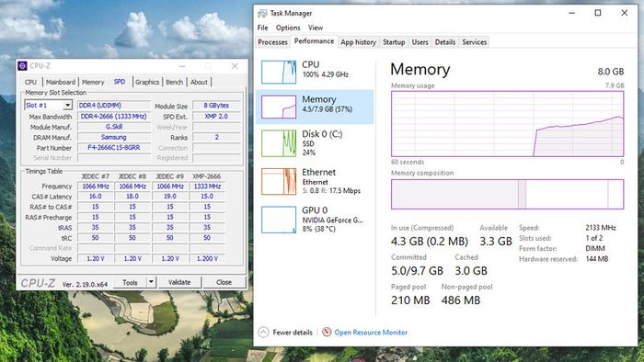Select the GPU 0 graph thumbnail

[279, 220]
